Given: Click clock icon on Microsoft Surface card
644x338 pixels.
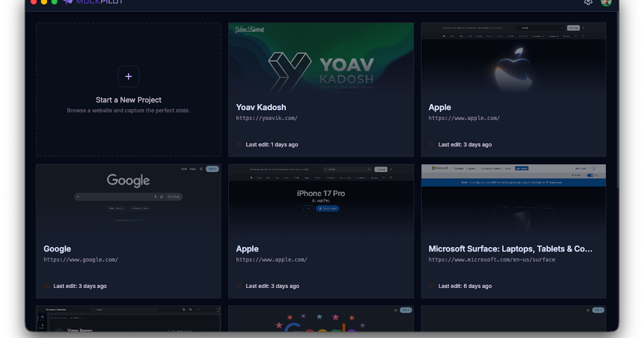Looking at the screenshot, I should click(431, 286).
